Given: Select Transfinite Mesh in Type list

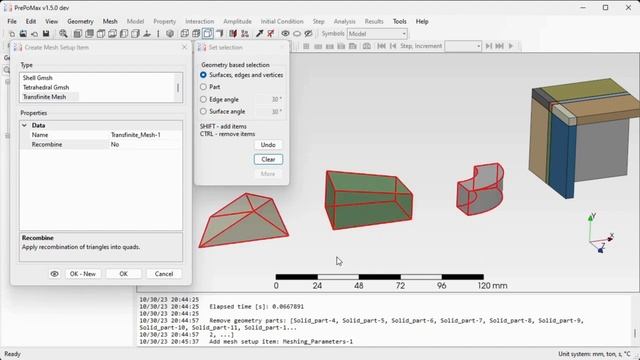Looking at the screenshot, I should [44, 97].
